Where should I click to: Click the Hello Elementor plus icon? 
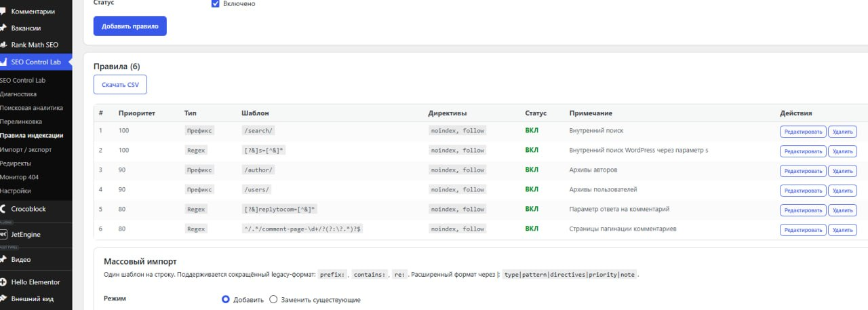[x=3, y=282]
